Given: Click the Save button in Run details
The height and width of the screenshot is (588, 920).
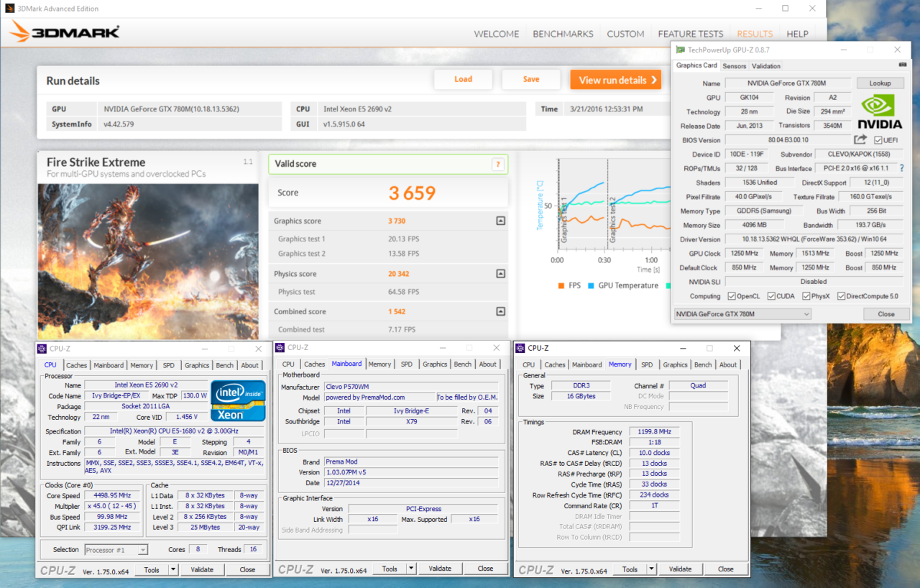Looking at the screenshot, I should pyautogui.click(x=531, y=79).
